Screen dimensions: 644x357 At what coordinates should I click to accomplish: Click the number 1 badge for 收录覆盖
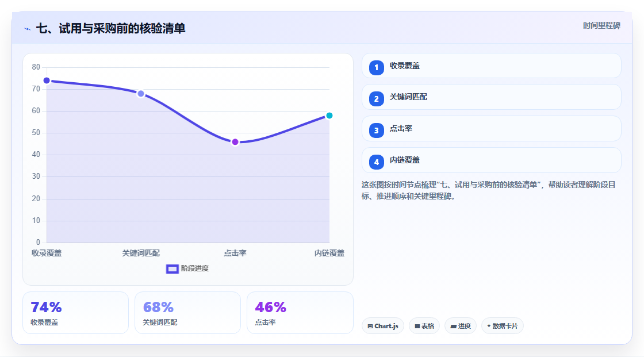tap(376, 67)
